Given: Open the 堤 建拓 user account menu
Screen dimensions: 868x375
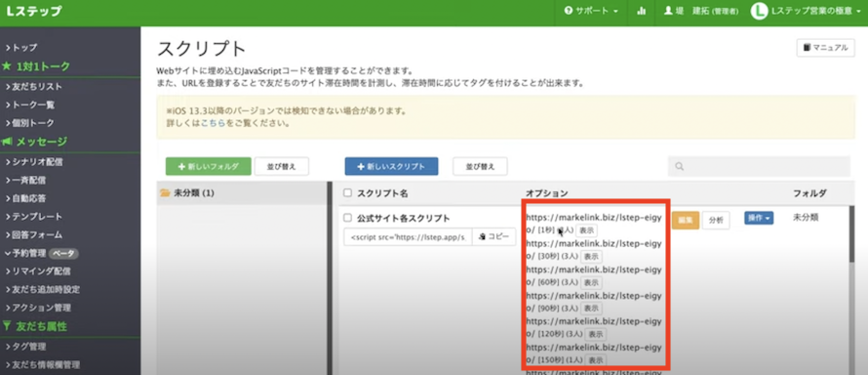Looking at the screenshot, I should pos(701,11).
